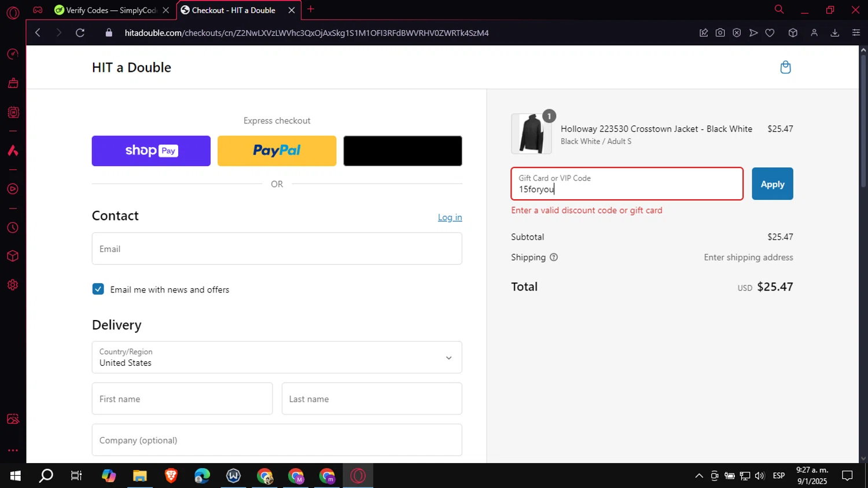Close the Verify Codes tab
The width and height of the screenshot is (868, 488).
click(x=166, y=10)
